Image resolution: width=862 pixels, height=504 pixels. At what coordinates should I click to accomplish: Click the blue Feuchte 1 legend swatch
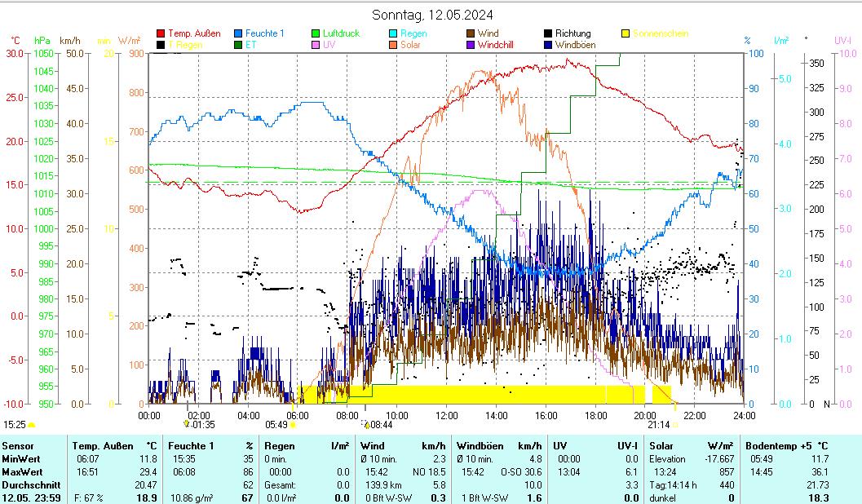click(x=238, y=33)
